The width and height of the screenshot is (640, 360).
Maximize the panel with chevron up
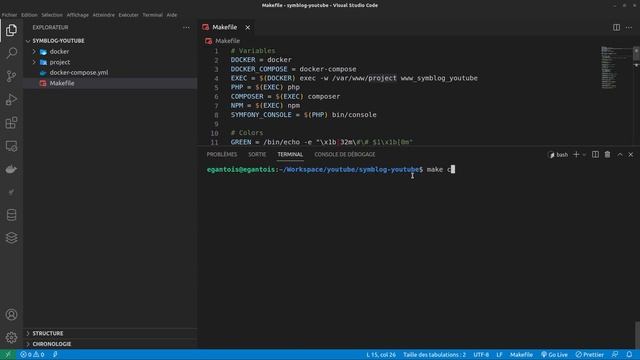pyautogui.click(x=620, y=154)
